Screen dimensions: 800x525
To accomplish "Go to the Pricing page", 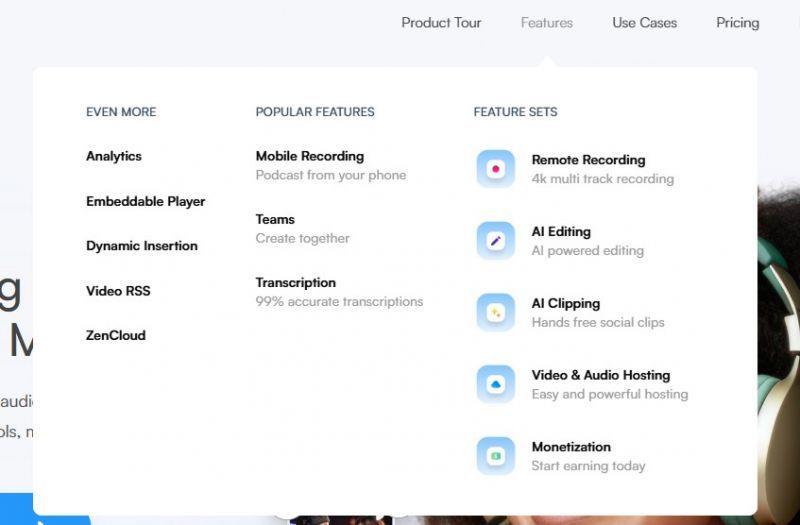I will (737, 23).
